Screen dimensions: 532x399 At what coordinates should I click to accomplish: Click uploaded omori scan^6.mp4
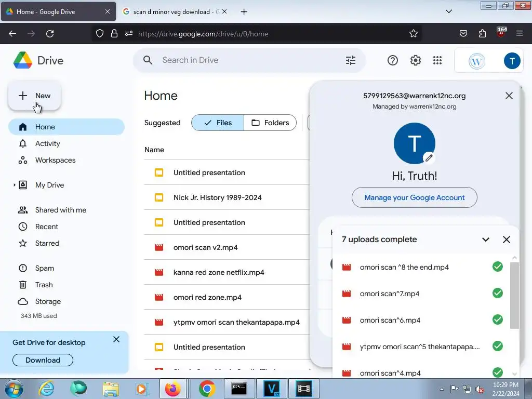pyautogui.click(x=422, y=320)
